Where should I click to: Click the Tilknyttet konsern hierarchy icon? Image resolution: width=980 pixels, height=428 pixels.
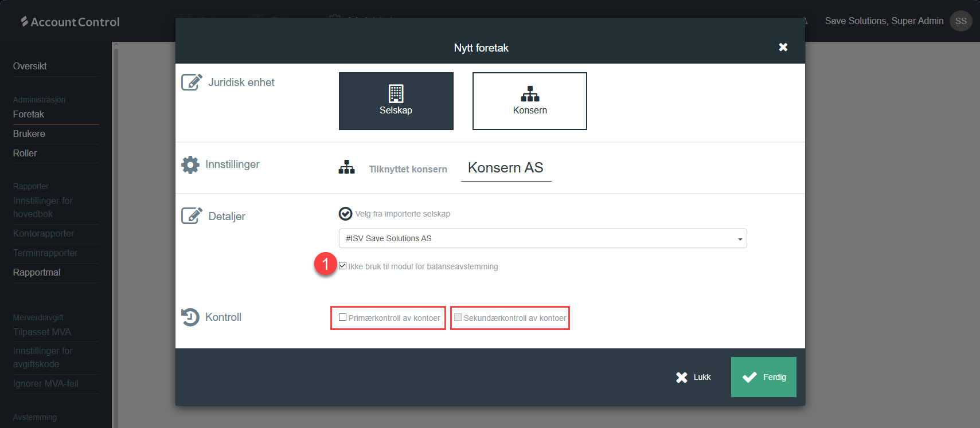click(x=346, y=168)
